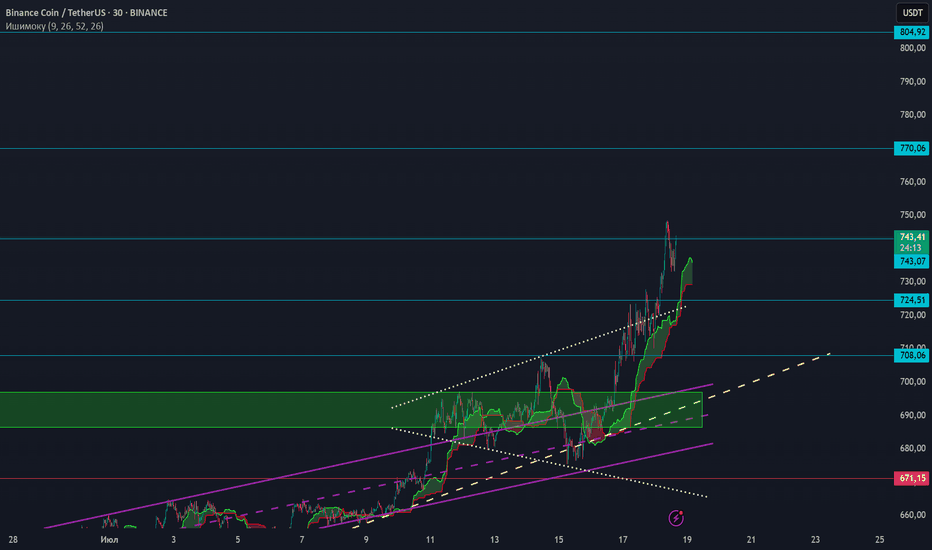This screenshot has height=550, width=932.
Task: Click the 743,07 price level label
Action: pos(912,261)
